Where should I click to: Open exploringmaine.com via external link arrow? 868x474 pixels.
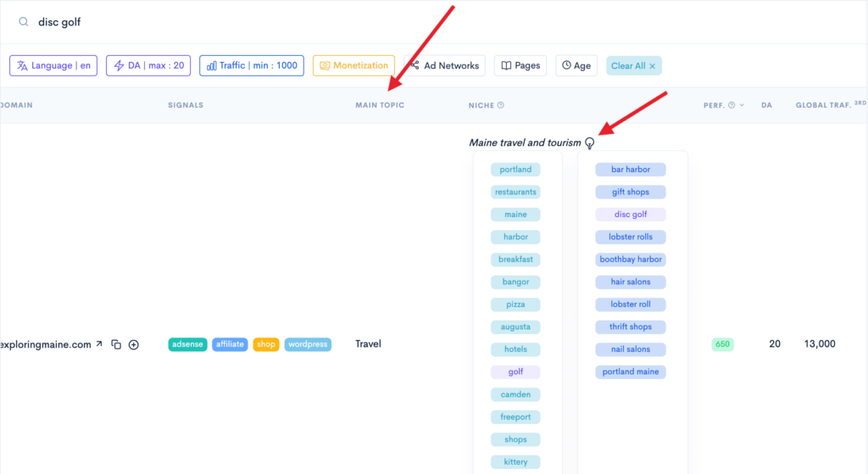98,344
